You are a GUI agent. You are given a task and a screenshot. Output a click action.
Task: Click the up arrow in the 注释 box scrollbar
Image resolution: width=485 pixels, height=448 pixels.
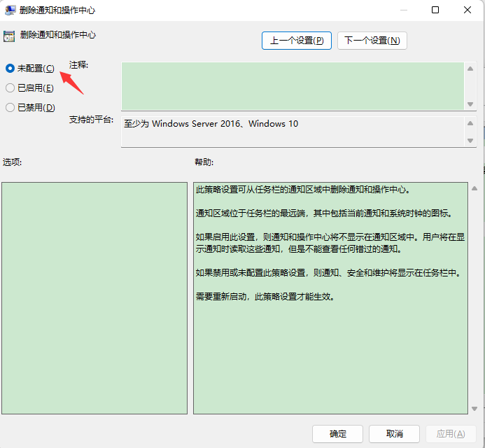[470, 68]
